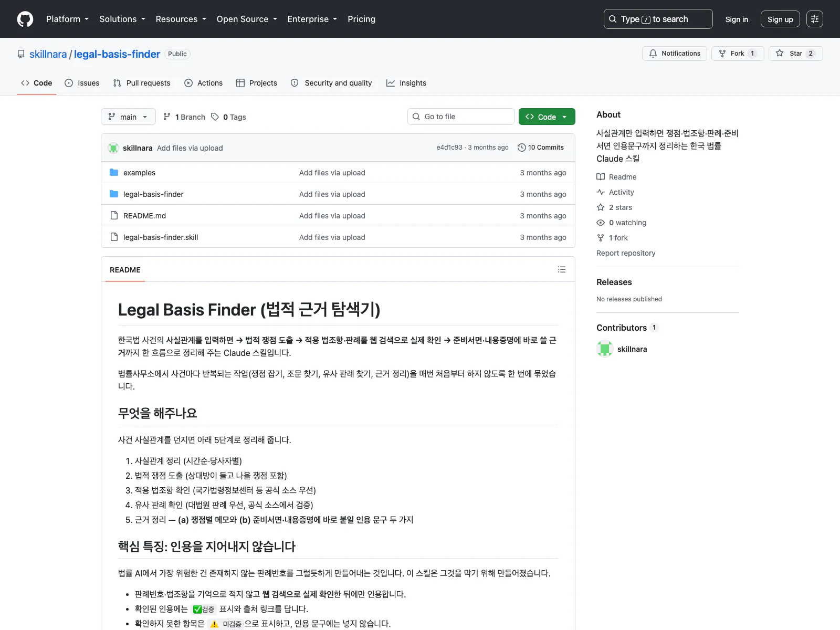Expand the Resources menu
Screen dimensions: 840x630
click(x=181, y=19)
